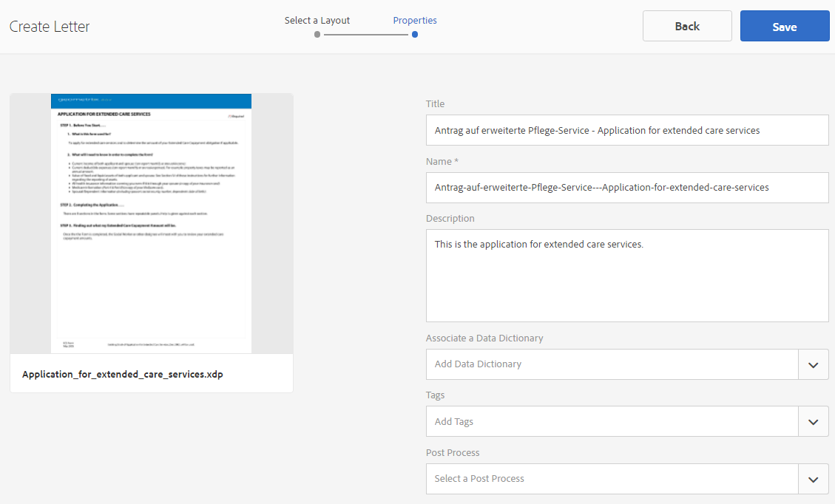Click the Add Tags input box
The width and height of the screenshot is (835, 504).
click(612, 422)
